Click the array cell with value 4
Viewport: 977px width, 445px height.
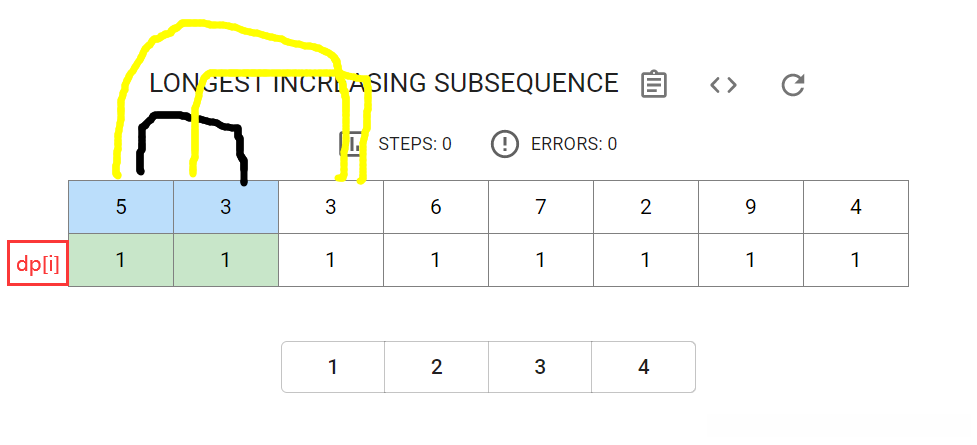856,207
